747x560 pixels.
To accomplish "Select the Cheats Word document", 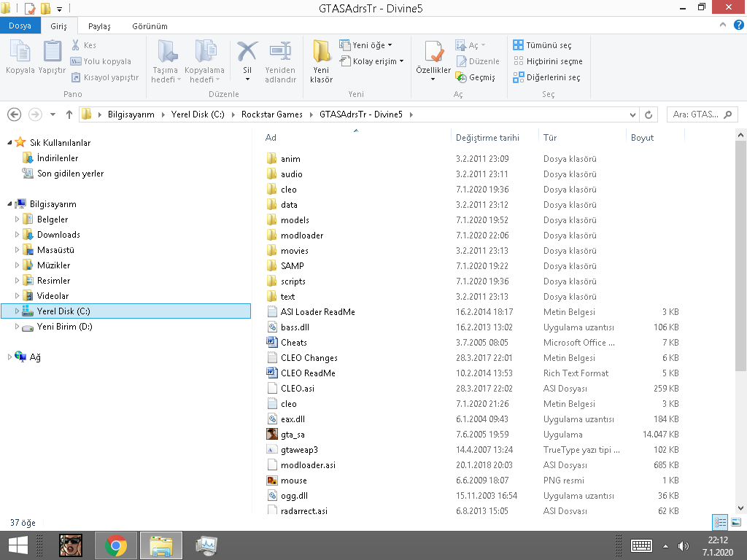I will click(x=293, y=343).
